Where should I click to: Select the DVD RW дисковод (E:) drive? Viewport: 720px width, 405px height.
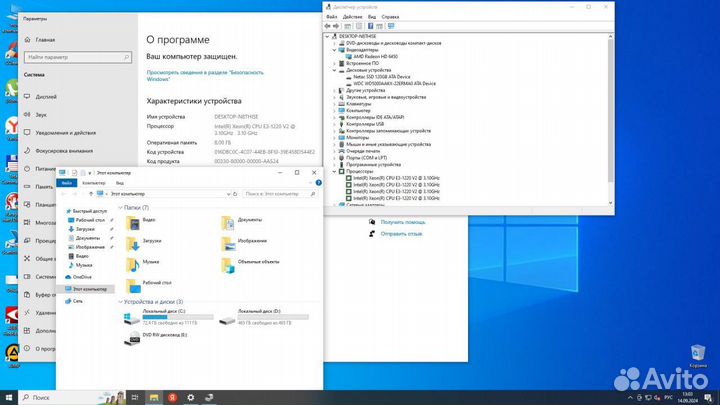pyautogui.click(x=156, y=338)
